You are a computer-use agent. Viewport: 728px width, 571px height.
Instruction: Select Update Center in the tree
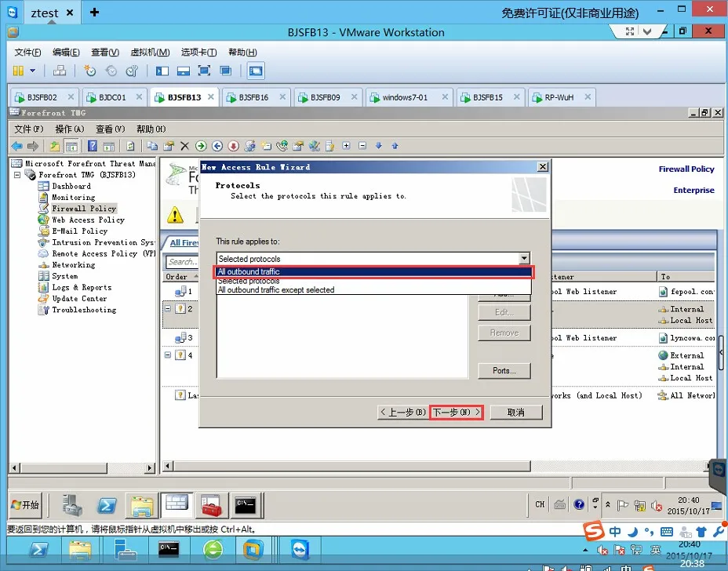(x=79, y=299)
